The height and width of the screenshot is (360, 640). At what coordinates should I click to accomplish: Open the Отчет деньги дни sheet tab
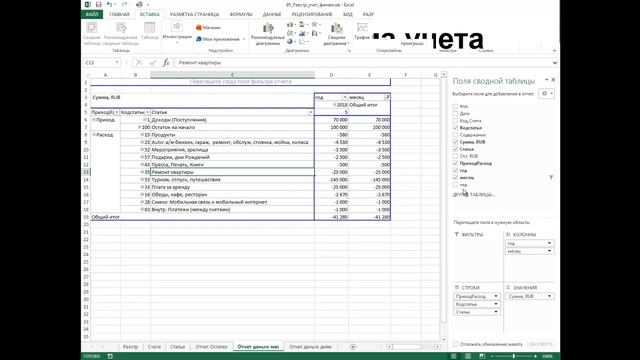[x=311, y=347]
